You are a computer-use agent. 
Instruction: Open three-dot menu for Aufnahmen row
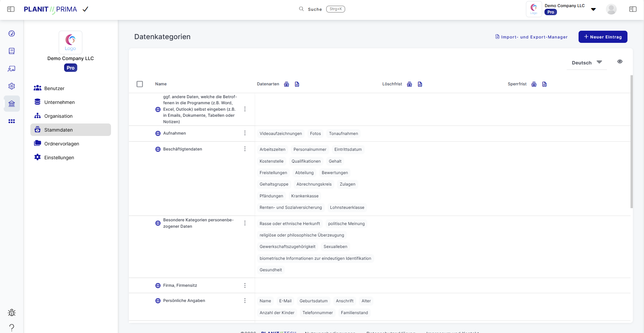coord(245,133)
